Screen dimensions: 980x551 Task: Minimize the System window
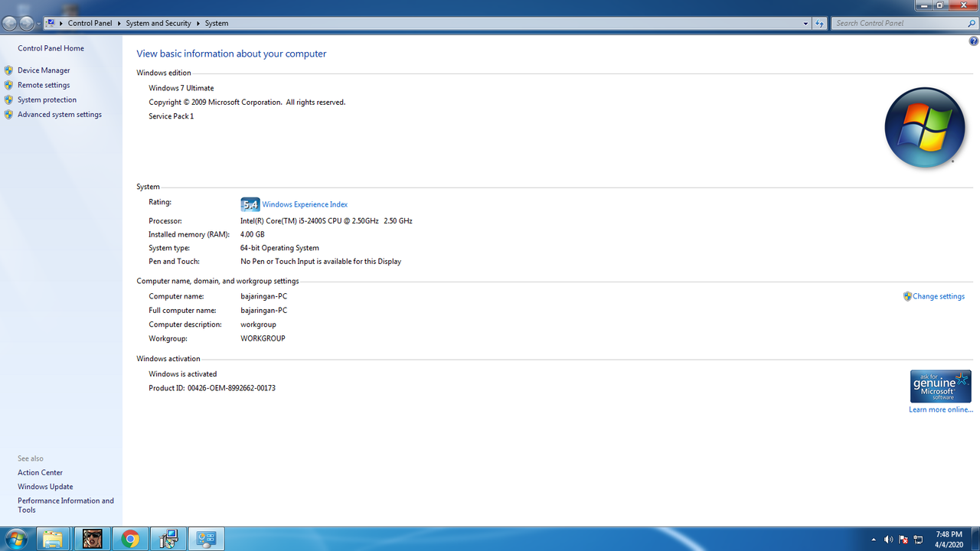point(925,5)
